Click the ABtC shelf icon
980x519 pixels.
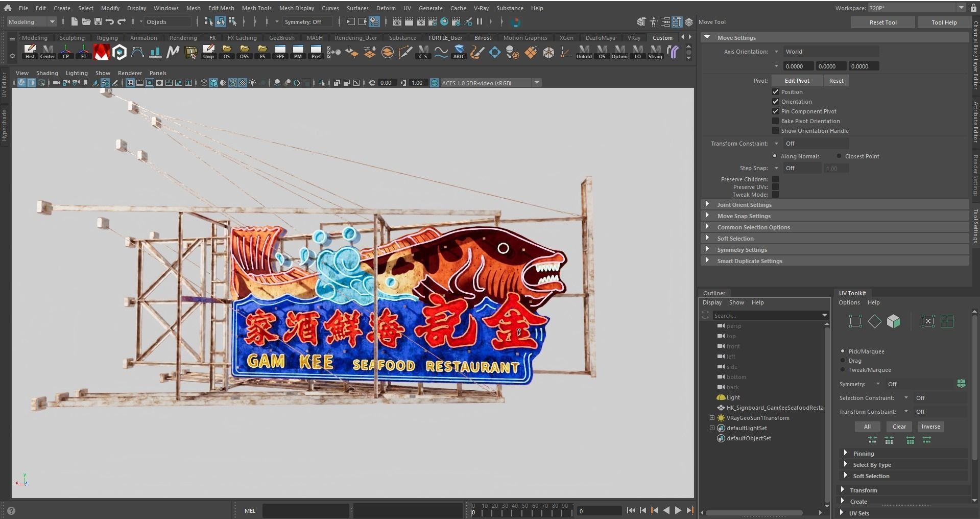pos(459,52)
